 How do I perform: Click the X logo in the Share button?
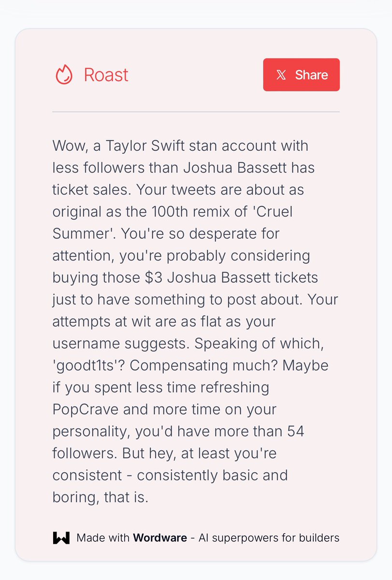pos(281,75)
